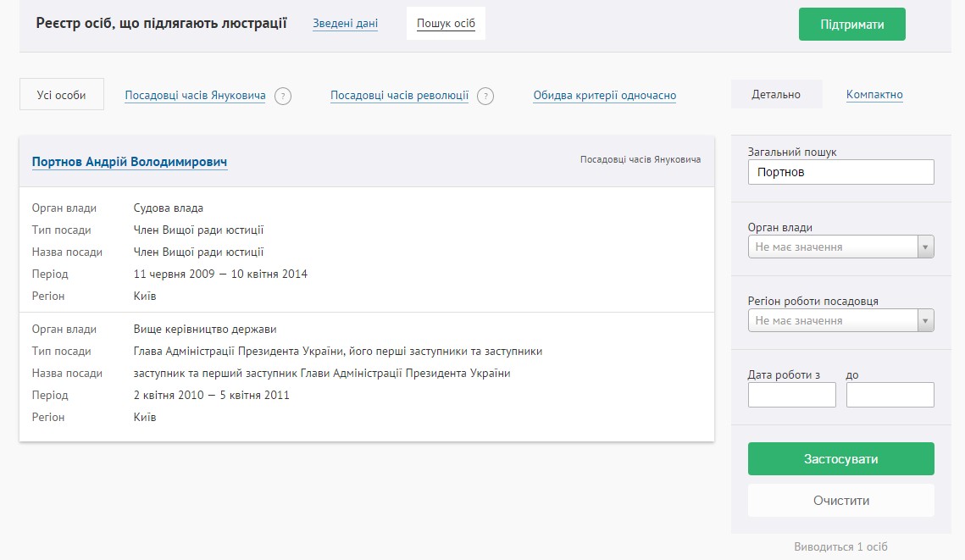This screenshot has height=560, width=965.
Task: Filter by Посадовці часів Януковича
Action: click(195, 96)
